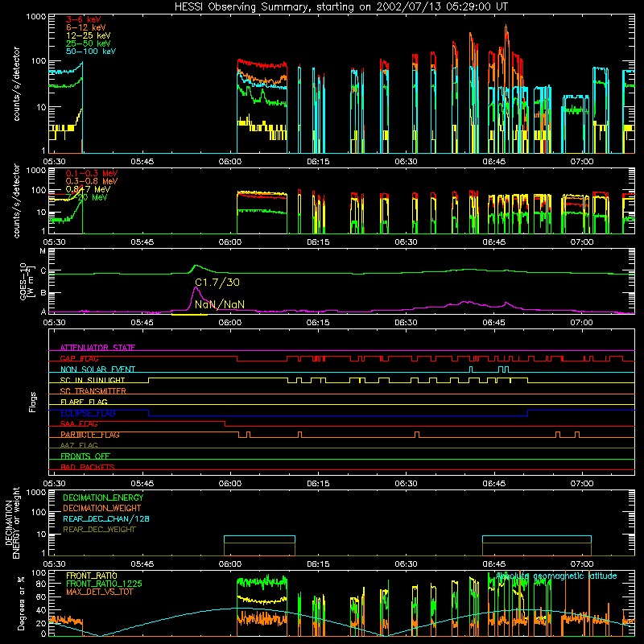The height and width of the screenshot is (644, 644).
Task: Select the 50-100 keV legend label
Action: coord(91,52)
